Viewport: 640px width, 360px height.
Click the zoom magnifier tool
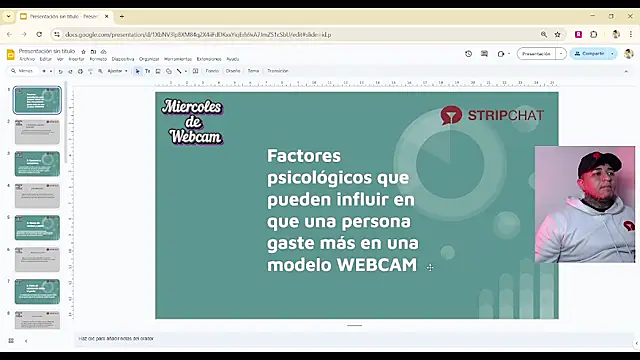click(x=100, y=71)
